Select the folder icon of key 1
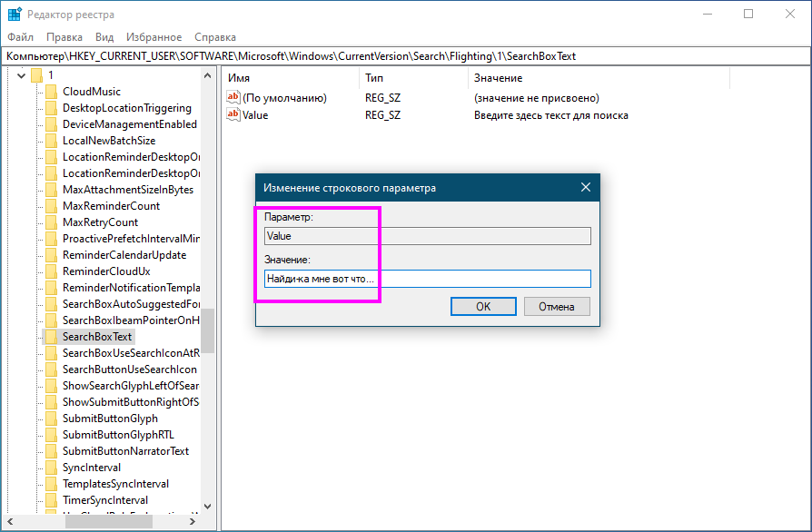Screen dimensions: 812x532 coord(36,75)
